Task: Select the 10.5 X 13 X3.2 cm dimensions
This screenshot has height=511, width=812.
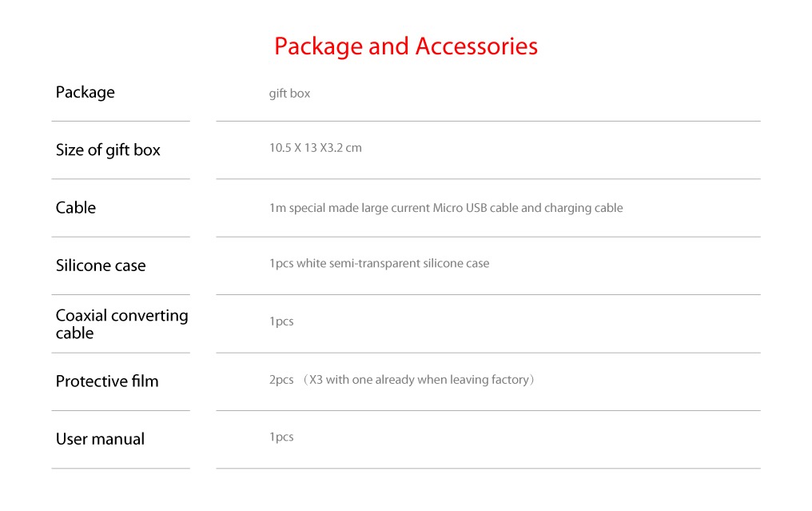Action: pyautogui.click(x=315, y=148)
